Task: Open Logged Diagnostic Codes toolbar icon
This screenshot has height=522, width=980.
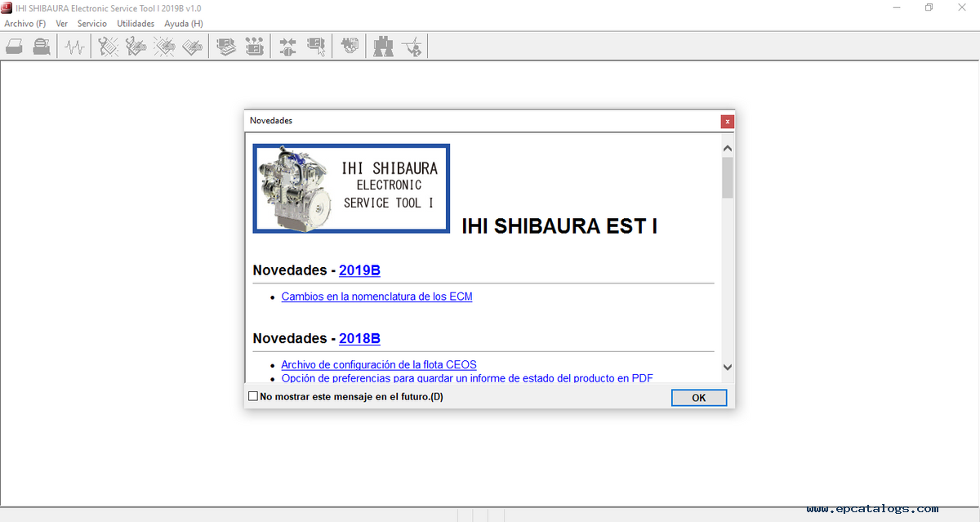Action: click(136, 47)
